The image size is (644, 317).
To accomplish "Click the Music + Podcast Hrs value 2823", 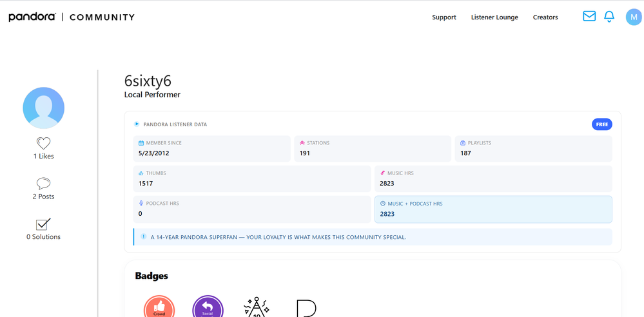I will click(387, 213).
